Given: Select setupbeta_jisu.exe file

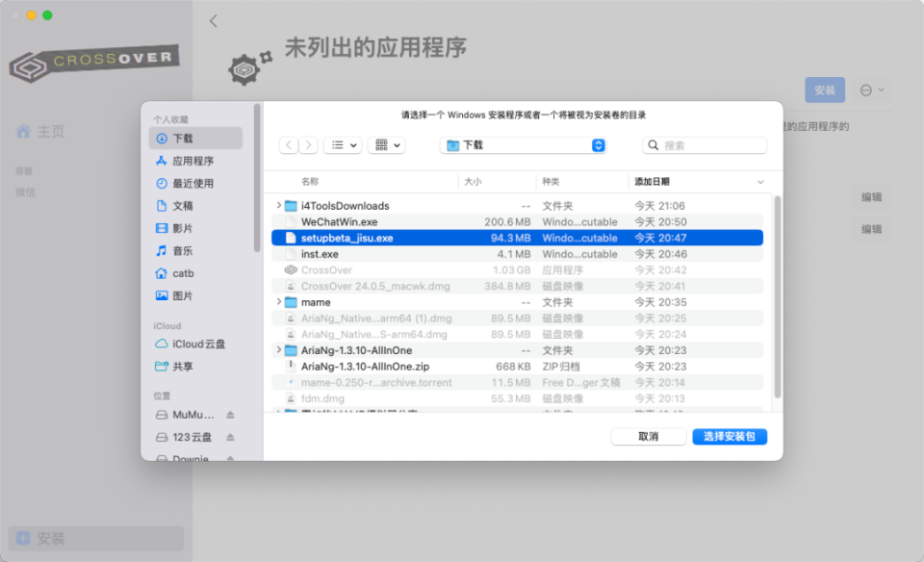Looking at the screenshot, I should [518, 238].
